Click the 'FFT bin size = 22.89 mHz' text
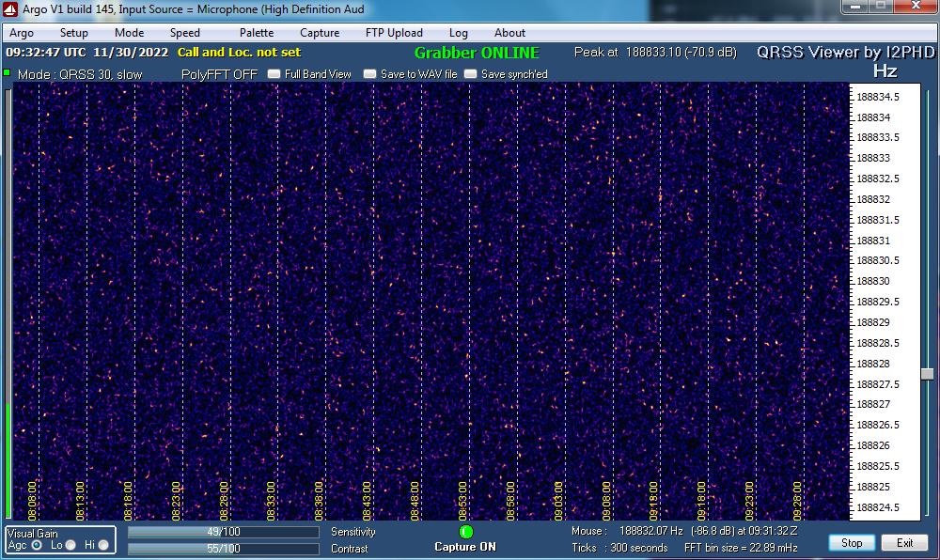This screenshot has width=940, height=560. point(741,548)
